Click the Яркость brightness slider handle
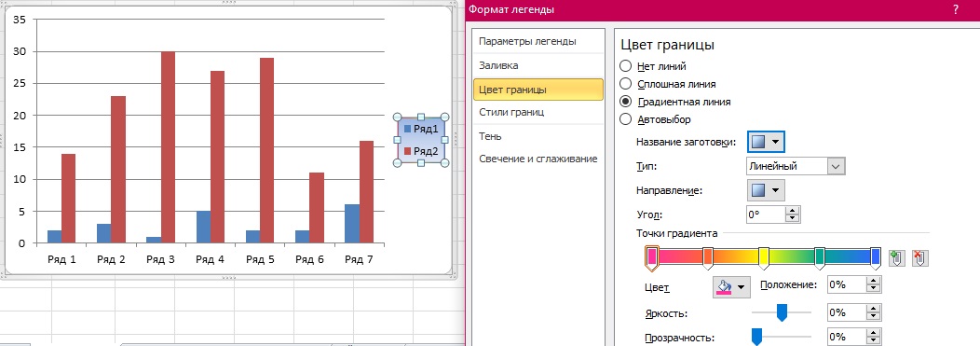 click(x=782, y=312)
